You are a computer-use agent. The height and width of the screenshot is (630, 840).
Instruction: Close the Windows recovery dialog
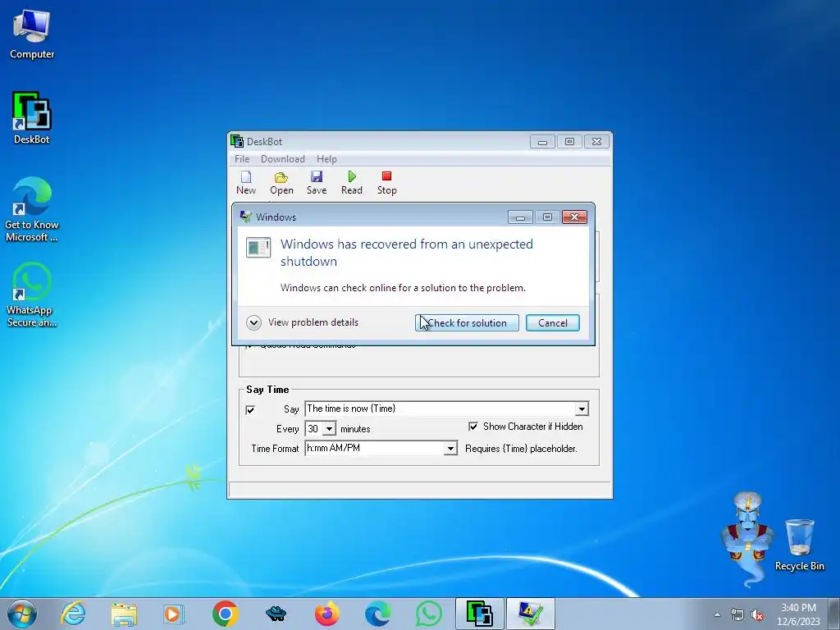pyautogui.click(x=574, y=217)
